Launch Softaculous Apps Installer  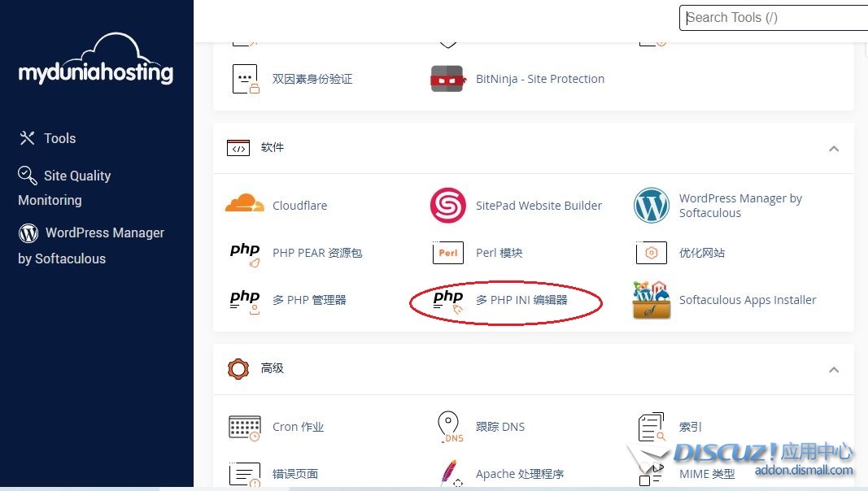pyautogui.click(x=748, y=300)
